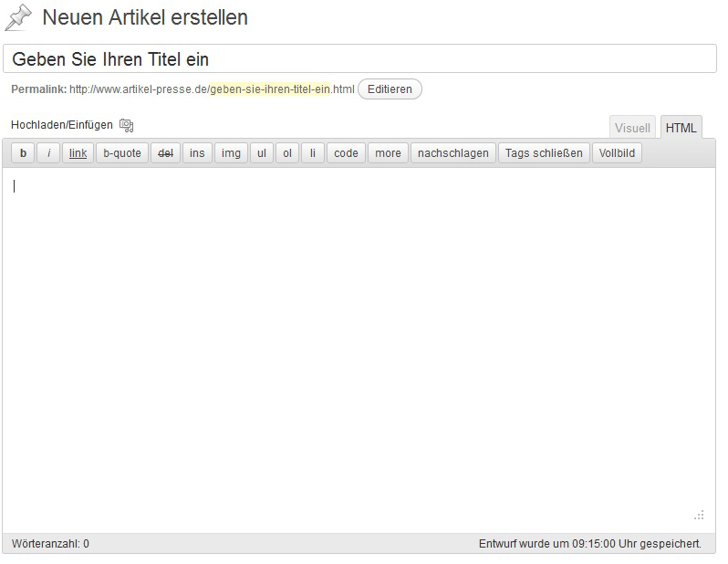
Task: Click the highlighted permalink slug geben-sie-ihren-titel-ein
Action: [270, 89]
